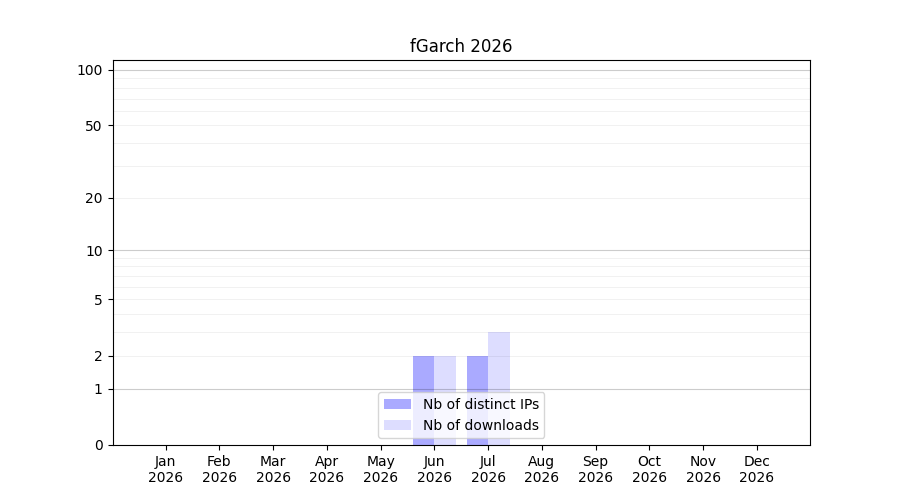Viewport: 900px width, 500px height.
Task: Select the Nb of distinct IPs legend label
Action: pyautogui.click(x=481, y=404)
